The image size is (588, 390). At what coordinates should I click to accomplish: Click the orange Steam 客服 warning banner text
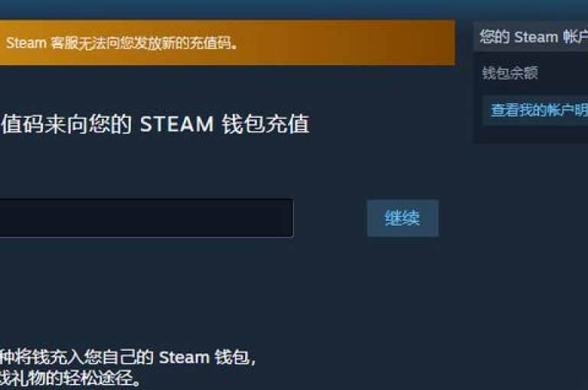click(122, 43)
